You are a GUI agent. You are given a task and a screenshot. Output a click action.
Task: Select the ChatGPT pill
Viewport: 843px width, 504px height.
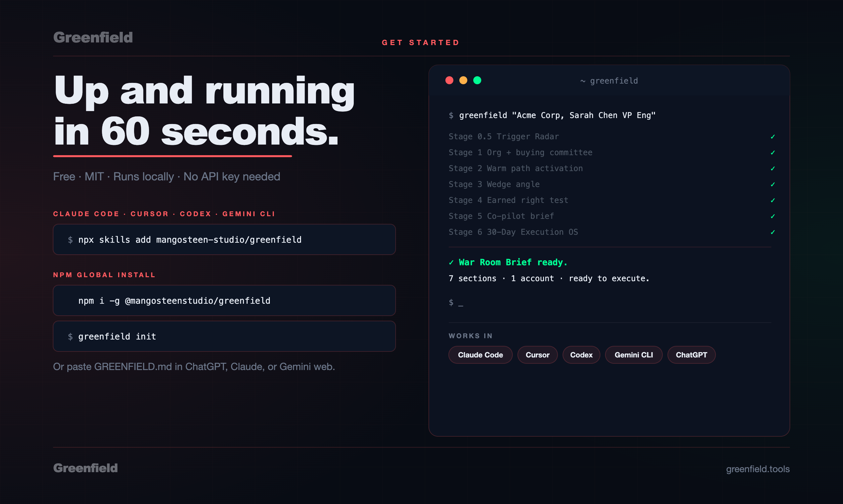point(691,355)
